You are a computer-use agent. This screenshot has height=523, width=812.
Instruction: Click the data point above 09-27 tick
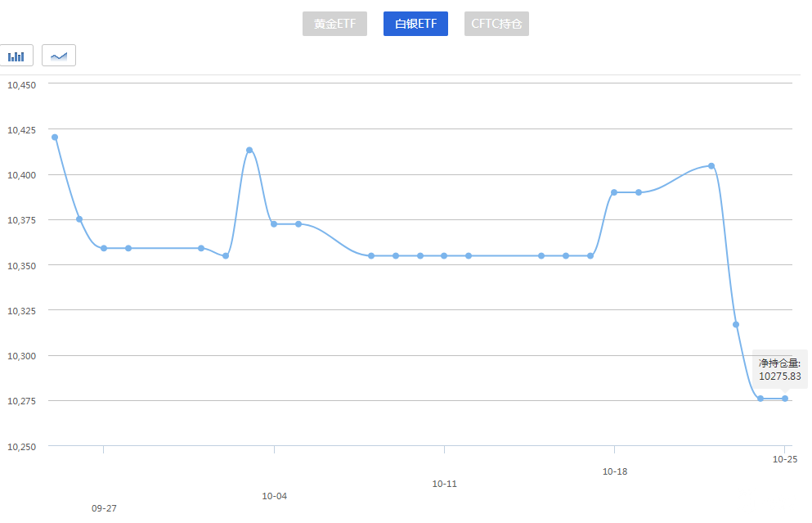tap(104, 248)
